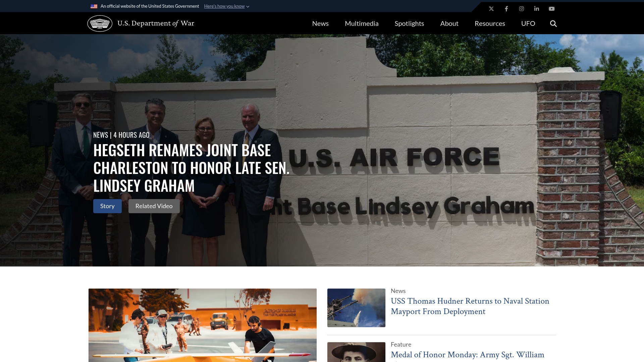Viewport: 644px width, 362px height.
Task: Click the missile launch article thumbnail
Action: point(356,308)
